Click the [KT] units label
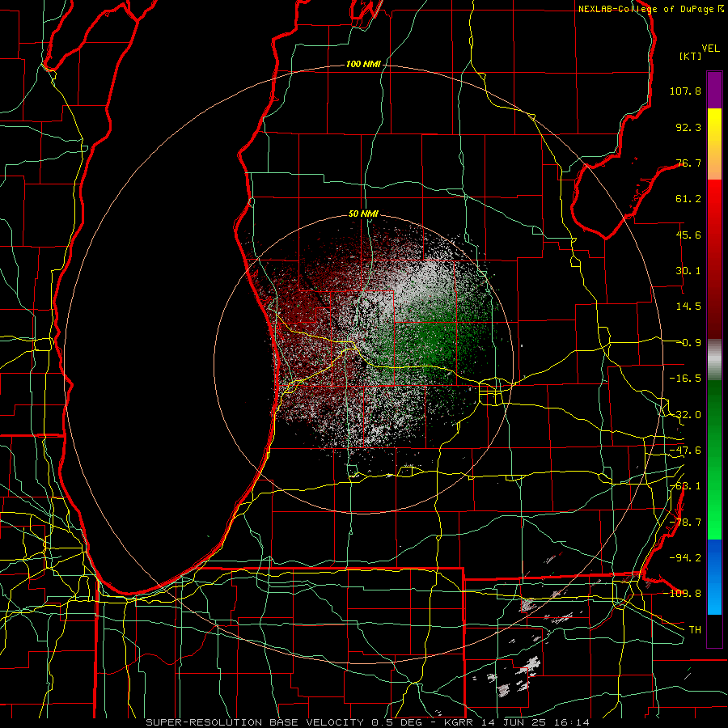 691,56
